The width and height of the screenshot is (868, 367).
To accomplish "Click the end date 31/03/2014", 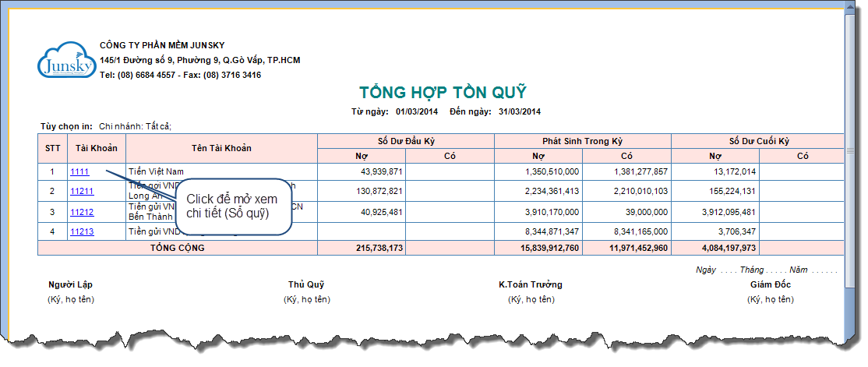I will [520, 112].
